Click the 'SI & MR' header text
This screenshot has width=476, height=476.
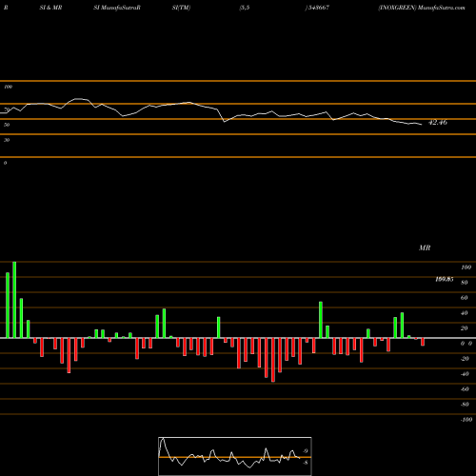[x=50, y=8]
